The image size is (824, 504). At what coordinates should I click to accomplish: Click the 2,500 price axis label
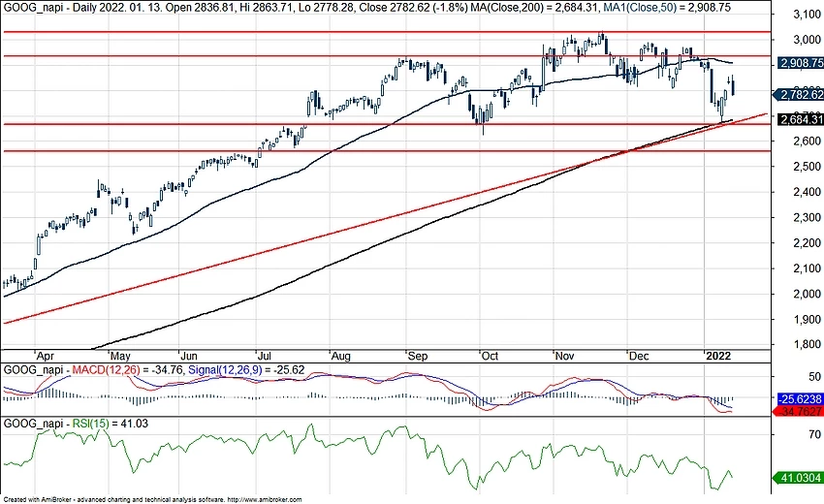[807, 167]
